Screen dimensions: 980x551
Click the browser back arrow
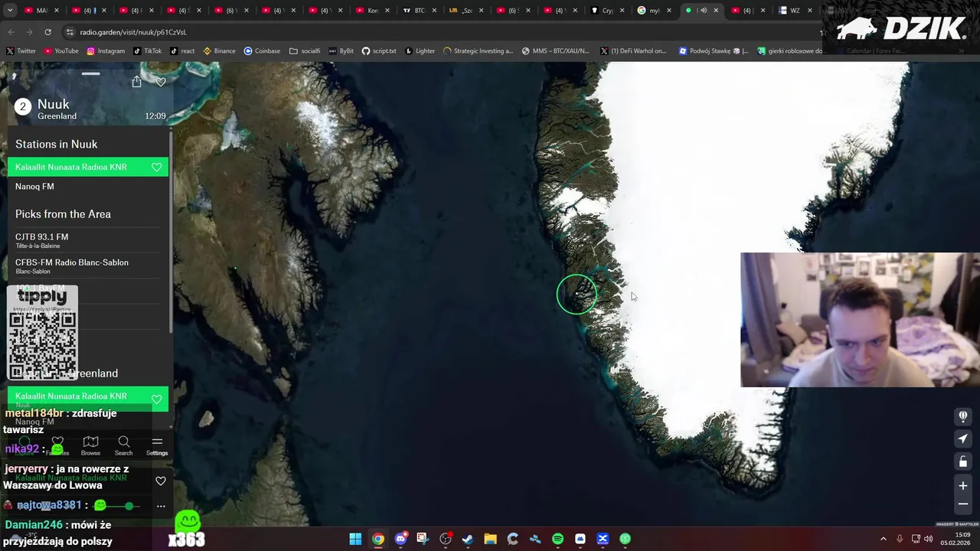click(x=11, y=32)
